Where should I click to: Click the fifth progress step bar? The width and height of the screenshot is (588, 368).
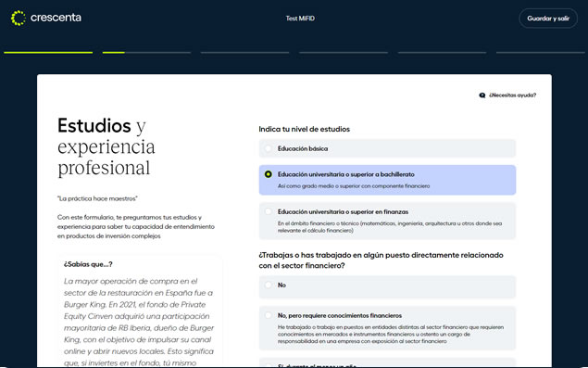point(442,53)
